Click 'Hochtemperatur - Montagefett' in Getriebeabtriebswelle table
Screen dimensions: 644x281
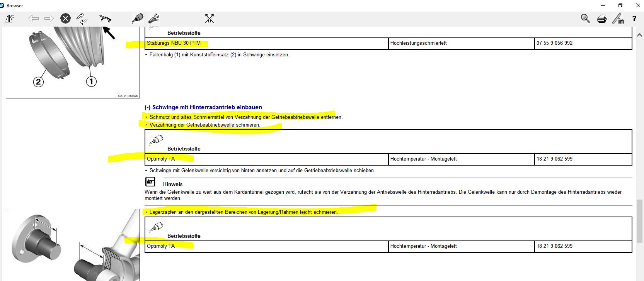pyautogui.click(x=423, y=159)
